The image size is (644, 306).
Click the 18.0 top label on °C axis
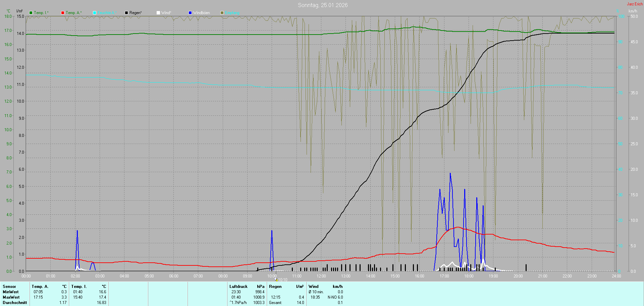point(8,16)
